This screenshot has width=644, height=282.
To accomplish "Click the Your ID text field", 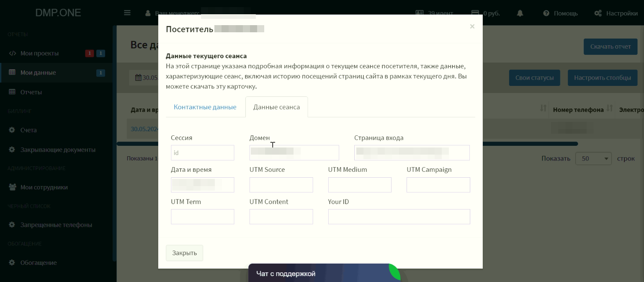I will coord(399,217).
